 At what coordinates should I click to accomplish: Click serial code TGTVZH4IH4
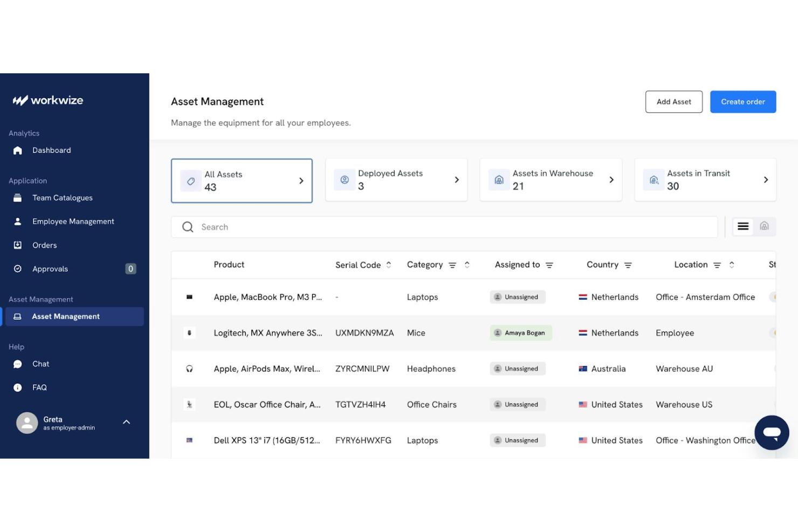(x=360, y=405)
